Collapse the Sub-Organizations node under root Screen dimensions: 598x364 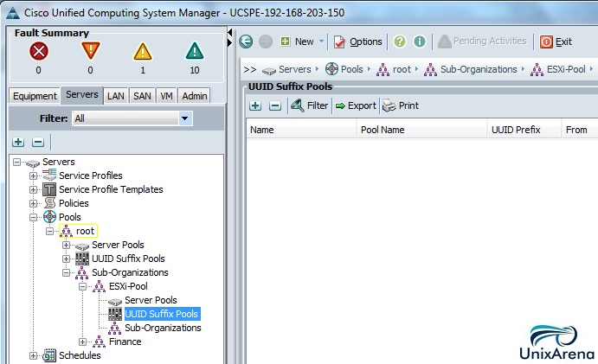pos(66,272)
